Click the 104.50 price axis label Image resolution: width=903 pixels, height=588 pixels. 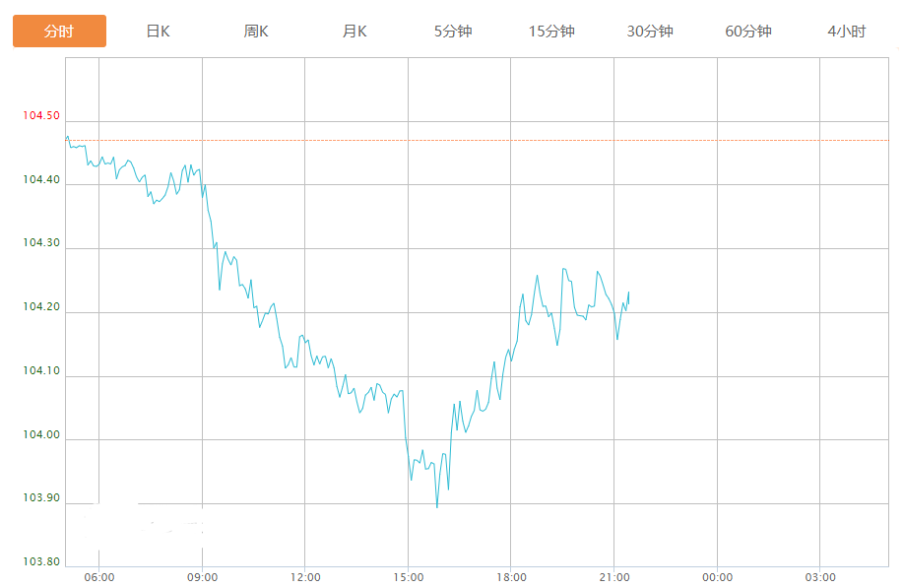point(41,116)
